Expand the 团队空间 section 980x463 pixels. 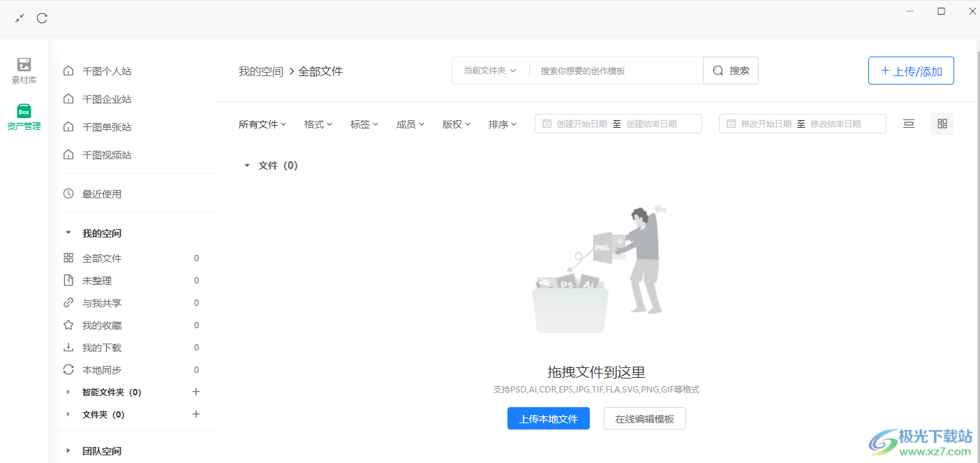click(68, 450)
